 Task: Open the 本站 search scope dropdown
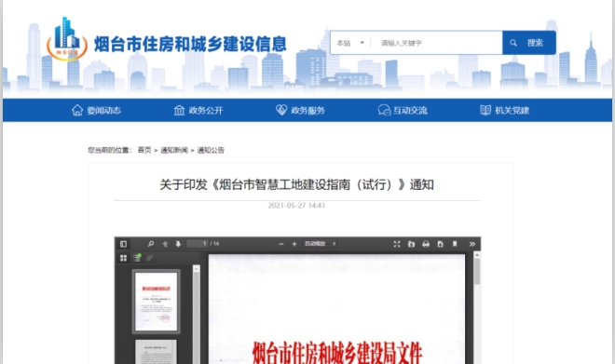pyautogui.click(x=350, y=43)
